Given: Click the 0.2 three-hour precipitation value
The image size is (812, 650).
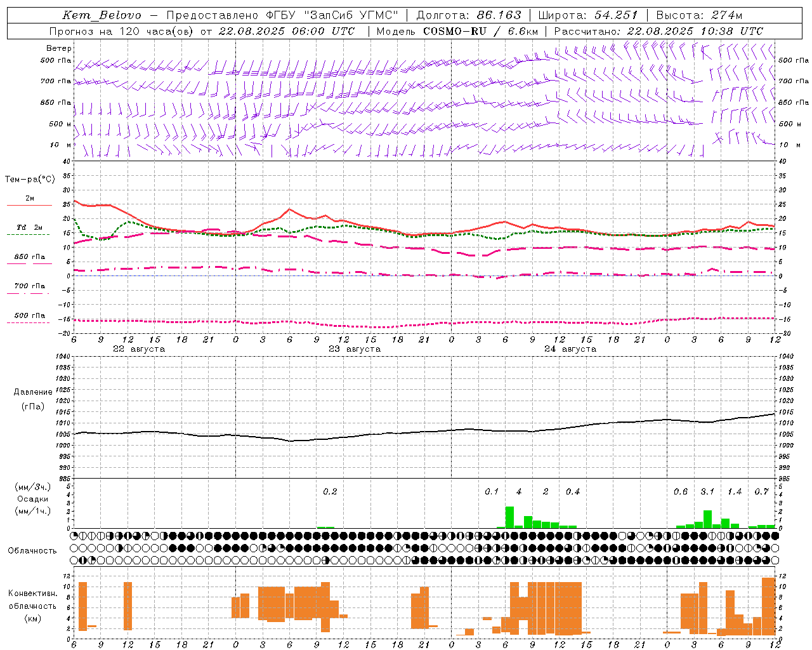Looking at the screenshot, I should [x=330, y=491].
